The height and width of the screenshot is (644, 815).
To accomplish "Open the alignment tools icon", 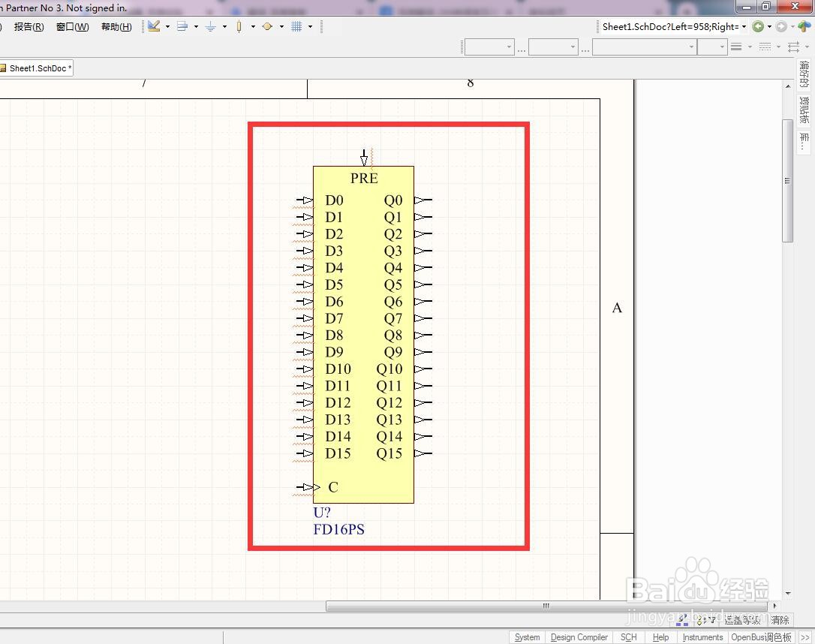I will [182, 26].
